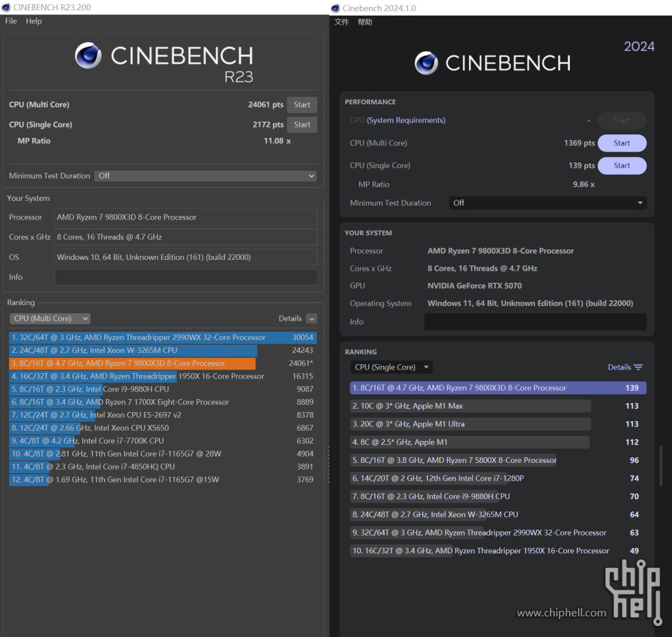
Task: Open Help menu in Cinebench R23
Action: 34,21
